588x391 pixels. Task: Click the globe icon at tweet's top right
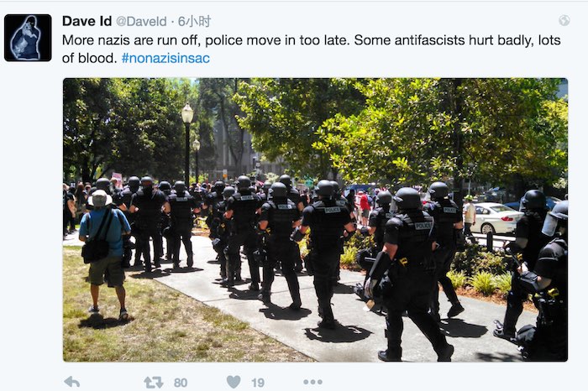564,20
